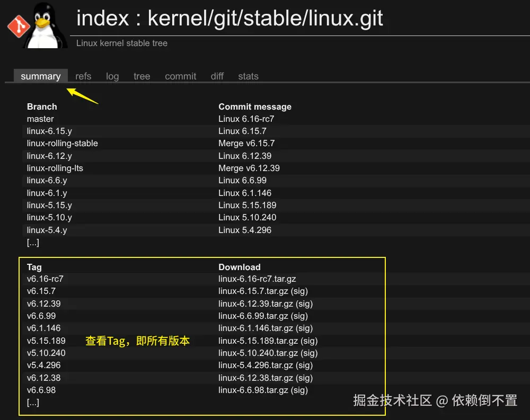Expand the branch list via [...] link
Image resolution: width=530 pixels, height=420 pixels.
click(x=33, y=242)
